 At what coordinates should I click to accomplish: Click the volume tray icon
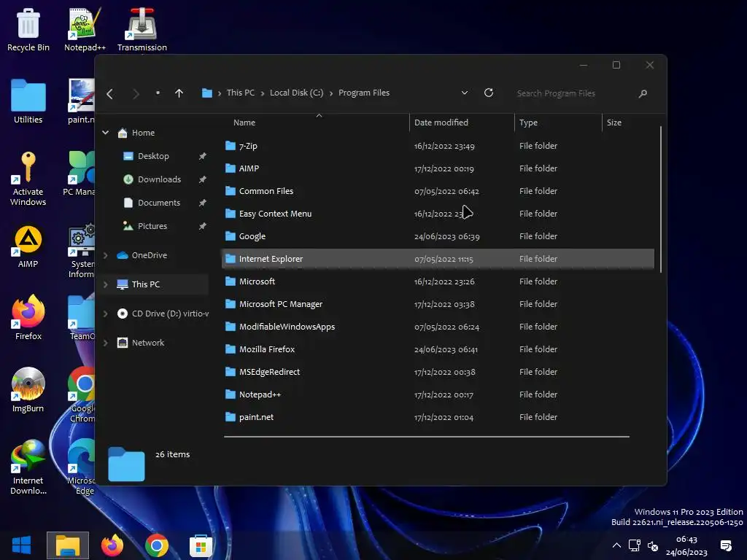(653, 546)
